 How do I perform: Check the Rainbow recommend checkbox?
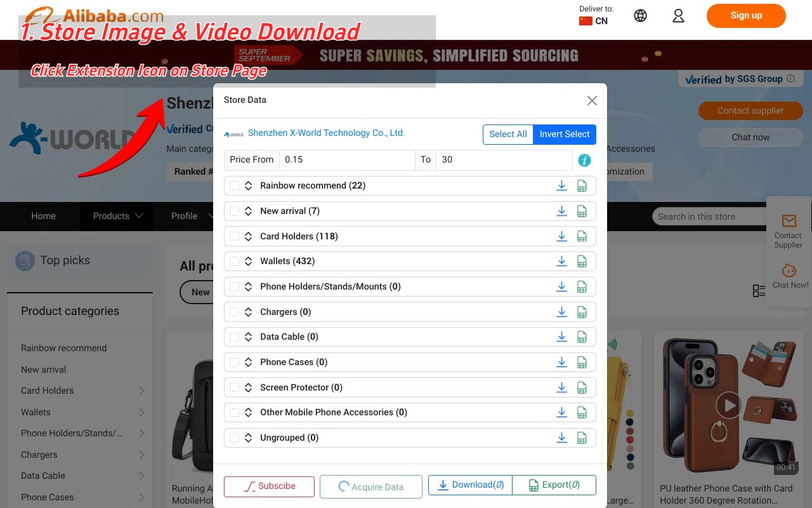point(234,185)
